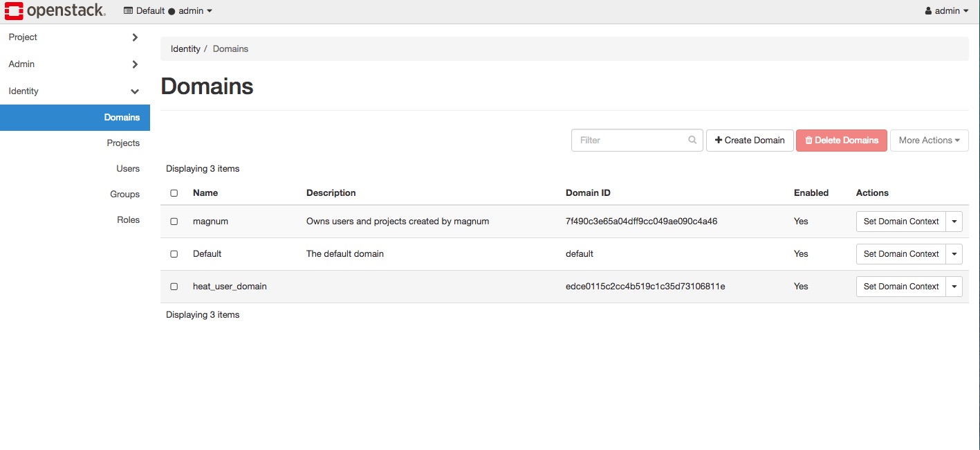This screenshot has width=980, height=450.
Task: Open the Groups sidebar item
Action: (124, 195)
